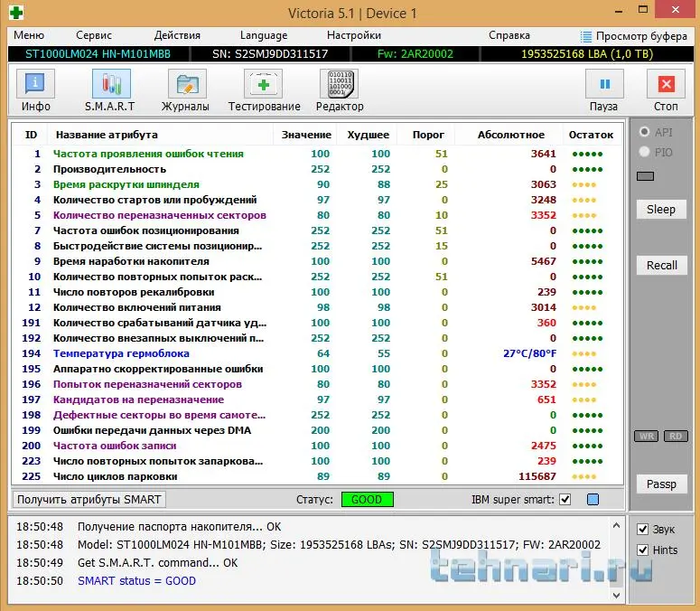Screen dimensions: 700x611
Task: Select the S.M.A.R.T toolbar icon
Action: coord(110,90)
